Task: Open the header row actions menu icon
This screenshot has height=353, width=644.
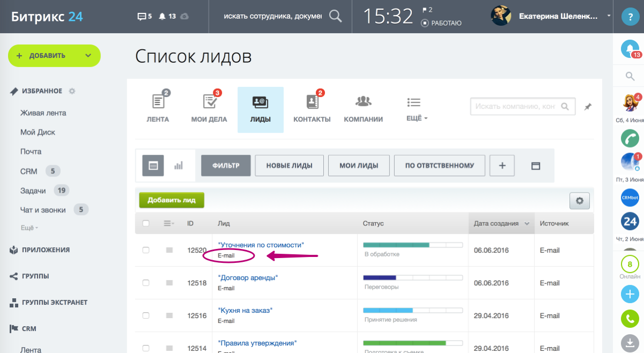Action: coord(169,223)
